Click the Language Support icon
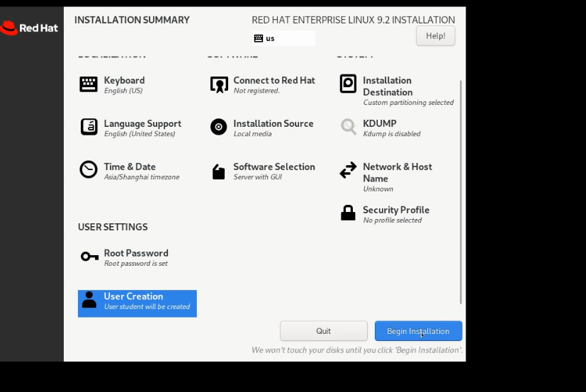 (89, 127)
